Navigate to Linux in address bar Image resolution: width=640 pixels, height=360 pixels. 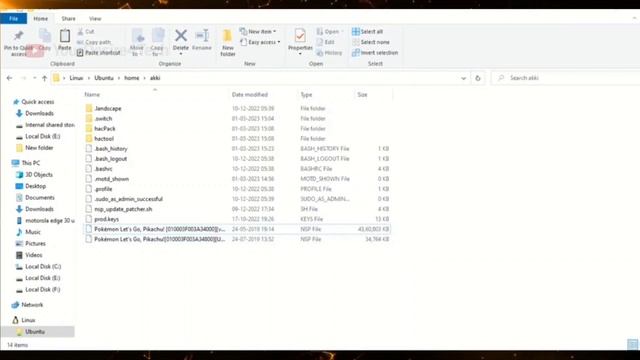coord(76,78)
